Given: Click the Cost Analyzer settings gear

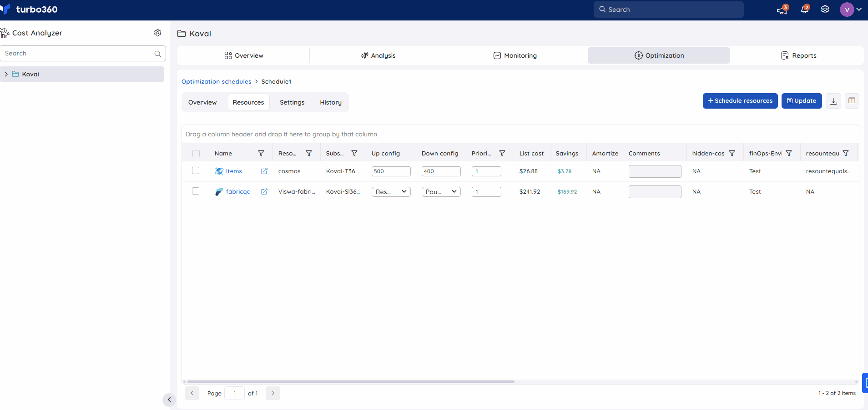Looking at the screenshot, I should [157, 33].
